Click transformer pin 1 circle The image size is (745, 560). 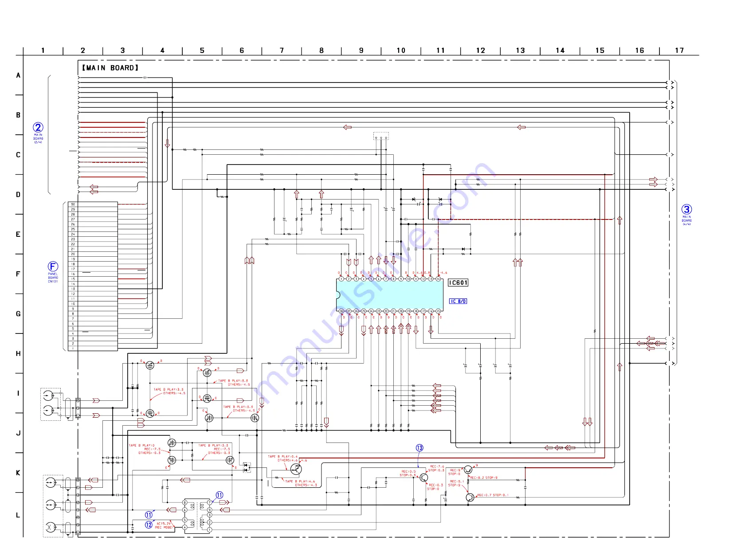pos(209,529)
